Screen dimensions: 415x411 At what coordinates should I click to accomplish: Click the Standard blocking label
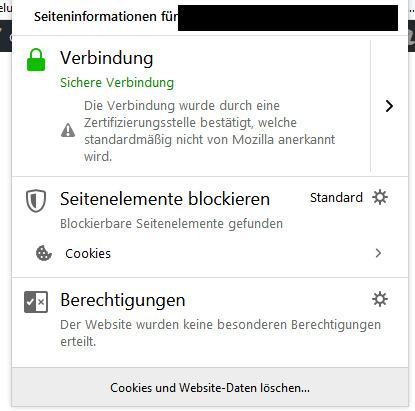pyautogui.click(x=336, y=198)
